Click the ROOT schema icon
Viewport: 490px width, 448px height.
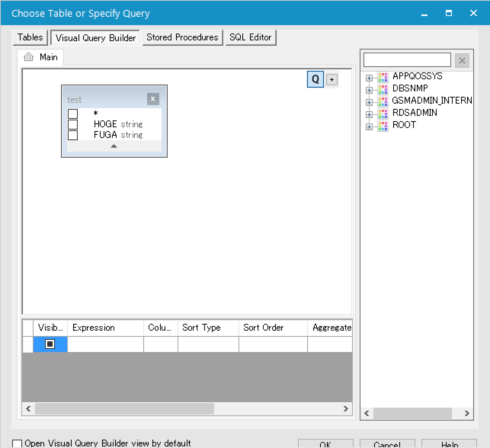click(x=383, y=125)
